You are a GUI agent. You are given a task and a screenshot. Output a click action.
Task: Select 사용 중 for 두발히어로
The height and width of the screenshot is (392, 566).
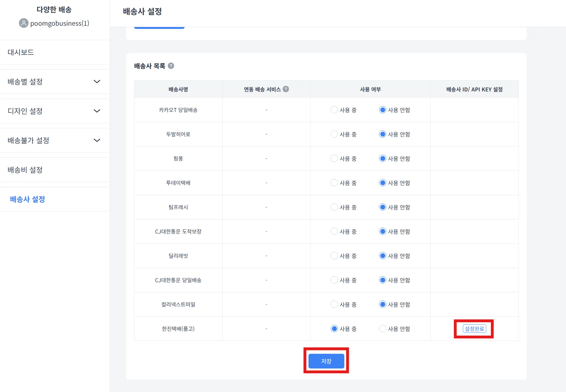pyautogui.click(x=334, y=134)
